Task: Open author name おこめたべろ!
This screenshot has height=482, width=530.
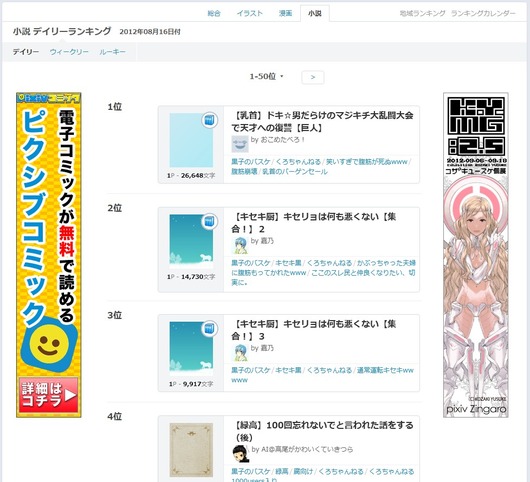Action: tap(282, 140)
